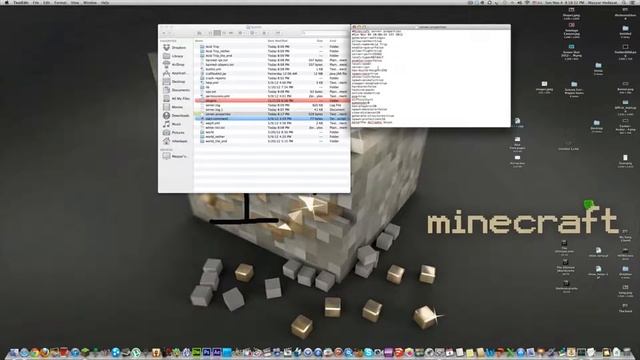Sort the Finder list by the Kind column
640x360 pixels.
point(333,41)
